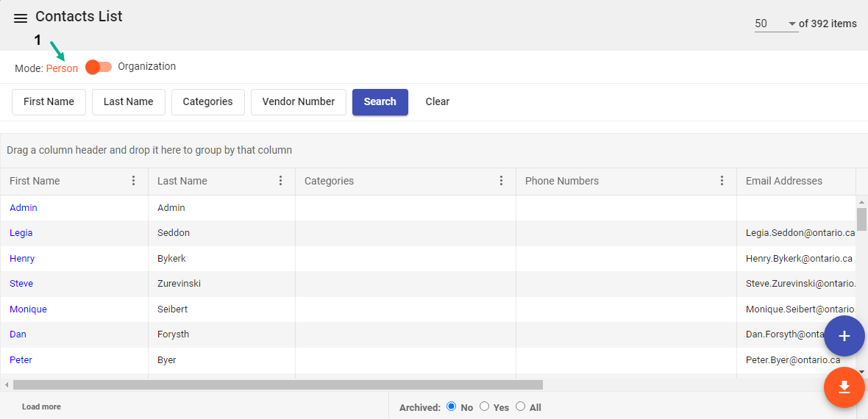The width and height of the screenshot is (868, 419).
Task: Open the hamburger navigation menu
Action: point(21,18)
